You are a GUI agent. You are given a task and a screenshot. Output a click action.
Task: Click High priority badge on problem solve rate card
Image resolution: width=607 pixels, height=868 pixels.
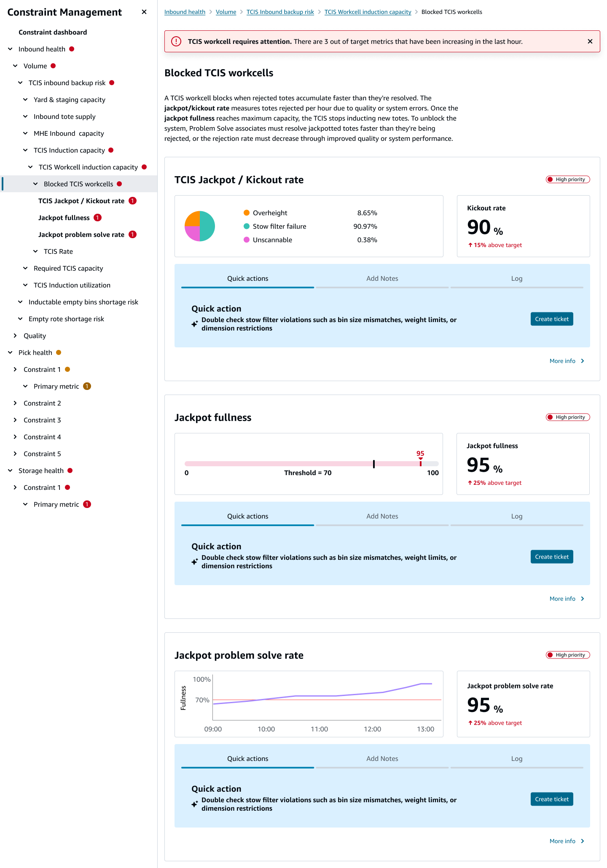(x=567, y=655)
